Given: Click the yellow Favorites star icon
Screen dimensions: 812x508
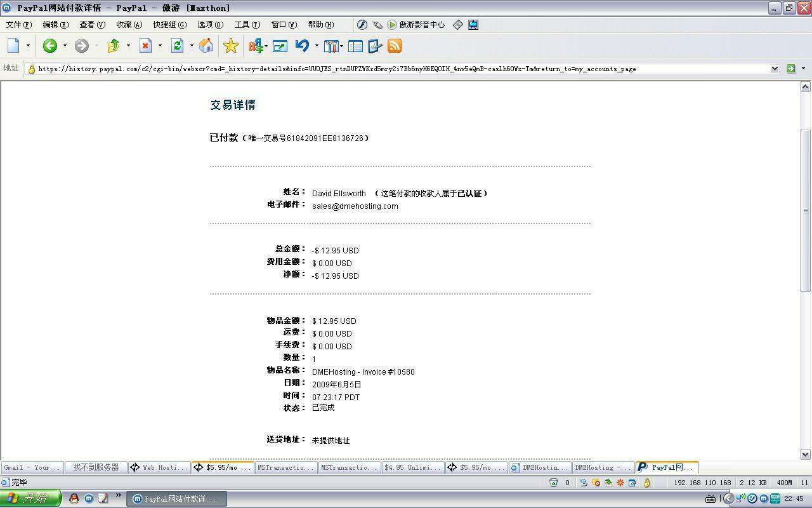Looking at the screenshot, I should 231,46.
